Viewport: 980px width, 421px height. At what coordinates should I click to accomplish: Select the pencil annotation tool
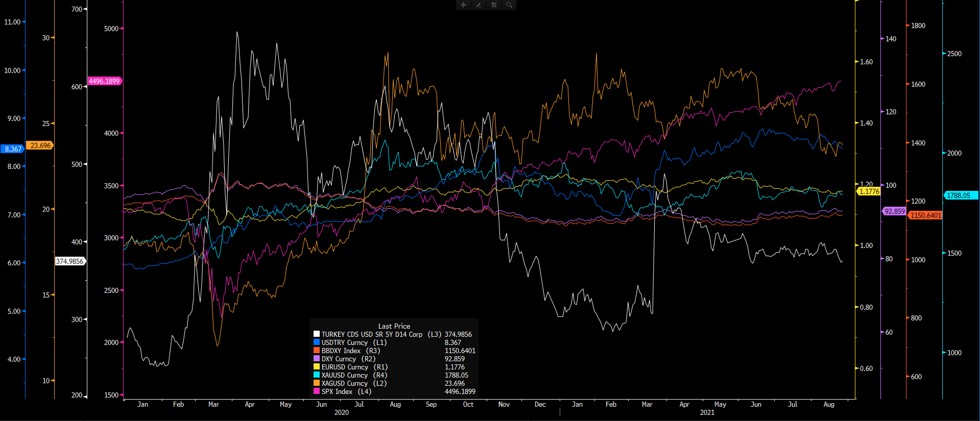point(479,5)
